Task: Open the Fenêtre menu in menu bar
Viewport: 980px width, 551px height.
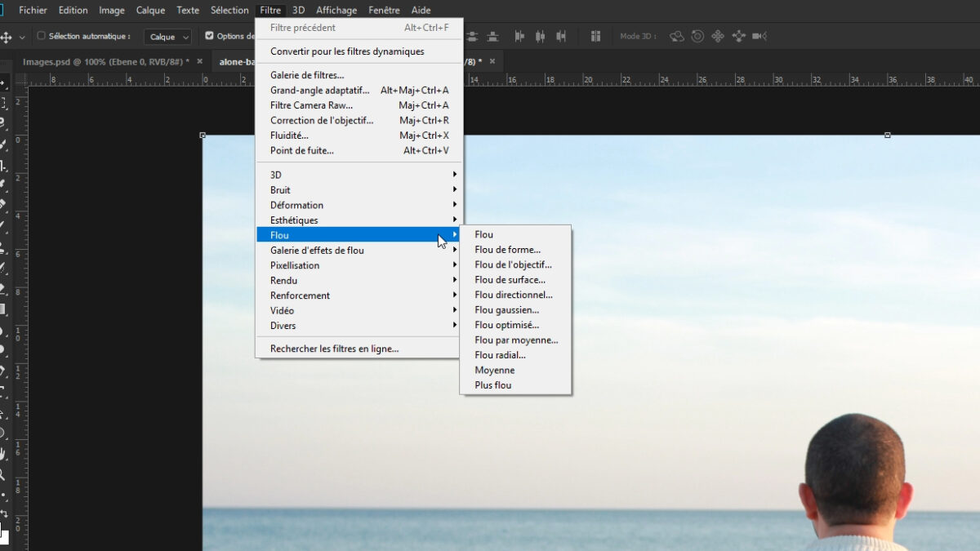Action: (384, 11)
